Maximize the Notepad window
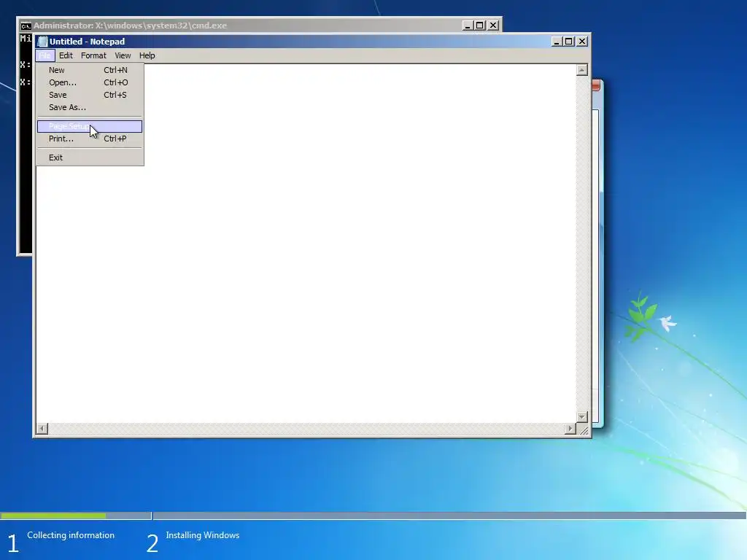This screenshot has width=747, height=560. (x=568, y=42)
